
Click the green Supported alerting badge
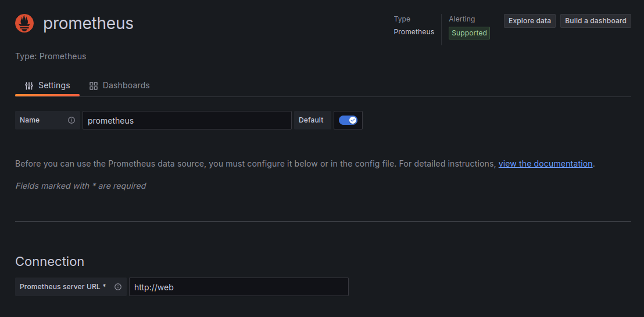click(x=469, y=33)
